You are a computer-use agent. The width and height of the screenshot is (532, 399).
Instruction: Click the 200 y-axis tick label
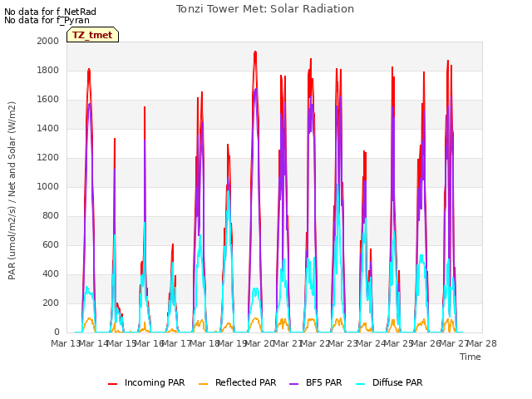pos(51,303)
